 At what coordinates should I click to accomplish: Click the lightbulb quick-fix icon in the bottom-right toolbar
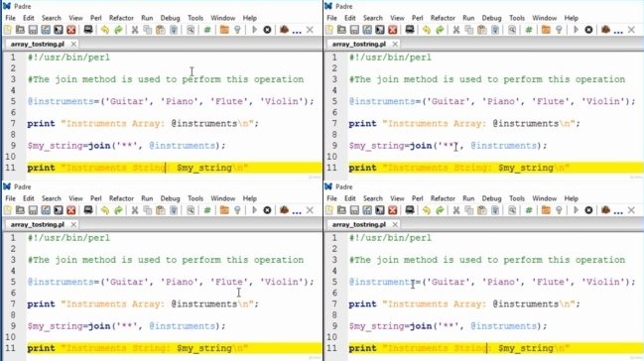(x=559, y=210)
